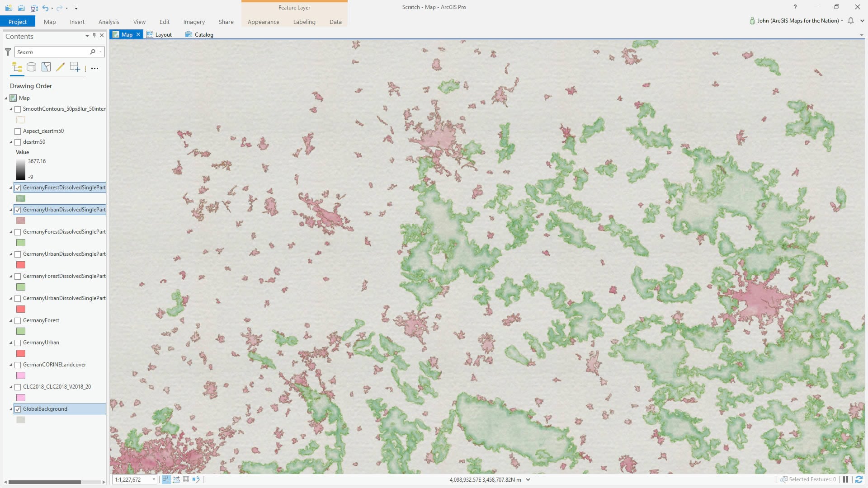The height and width of the screenshot is (488, 868).
Task: Click the Contents filter funnel icon
Action: point(8,52)
